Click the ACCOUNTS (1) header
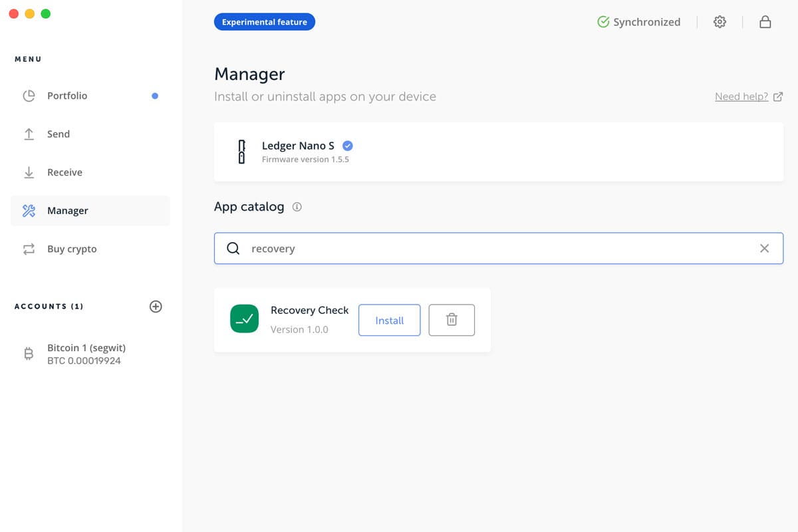Screen dimensions: 798x532 point(49,307)
